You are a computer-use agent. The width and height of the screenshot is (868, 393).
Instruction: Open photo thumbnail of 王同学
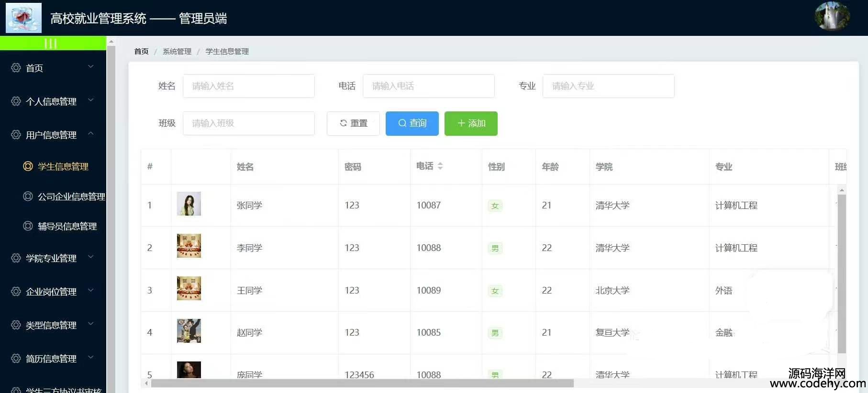point(189,288)
